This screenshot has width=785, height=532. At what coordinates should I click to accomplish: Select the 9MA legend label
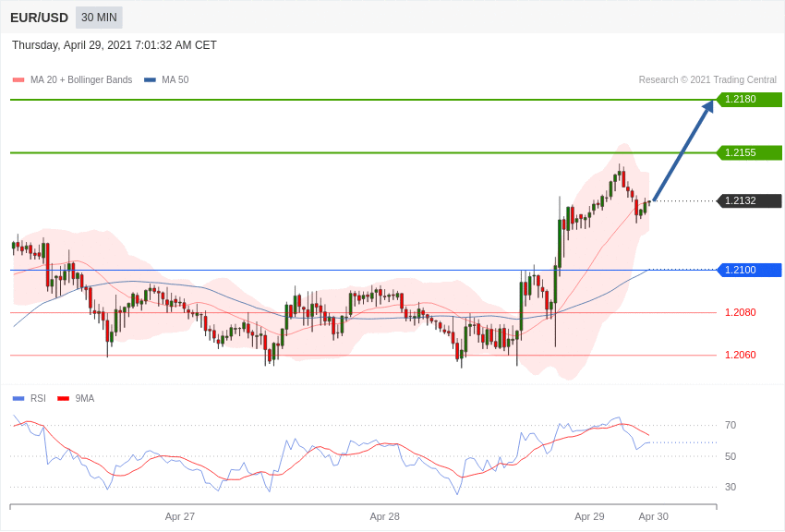tap(85, 398)
